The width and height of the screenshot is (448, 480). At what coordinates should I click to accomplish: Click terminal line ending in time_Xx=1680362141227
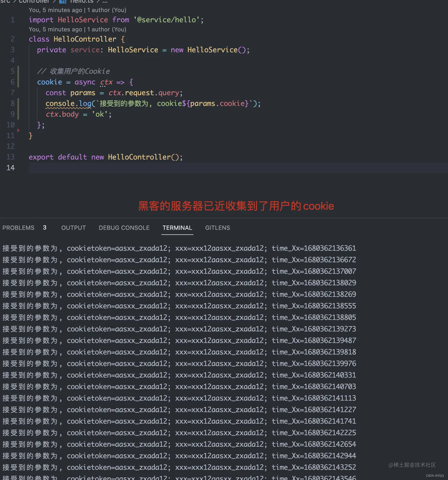(x=179, y=410)
